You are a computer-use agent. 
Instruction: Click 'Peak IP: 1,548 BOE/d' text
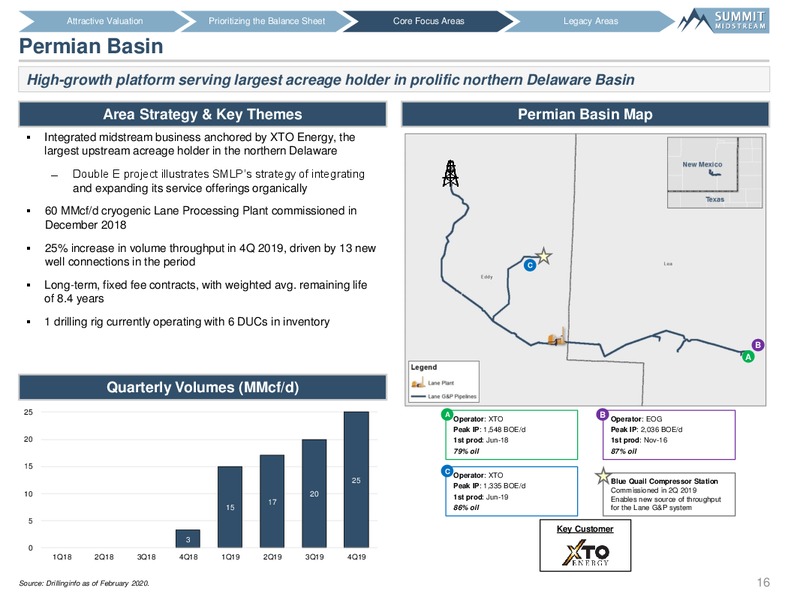pos(489,430)
